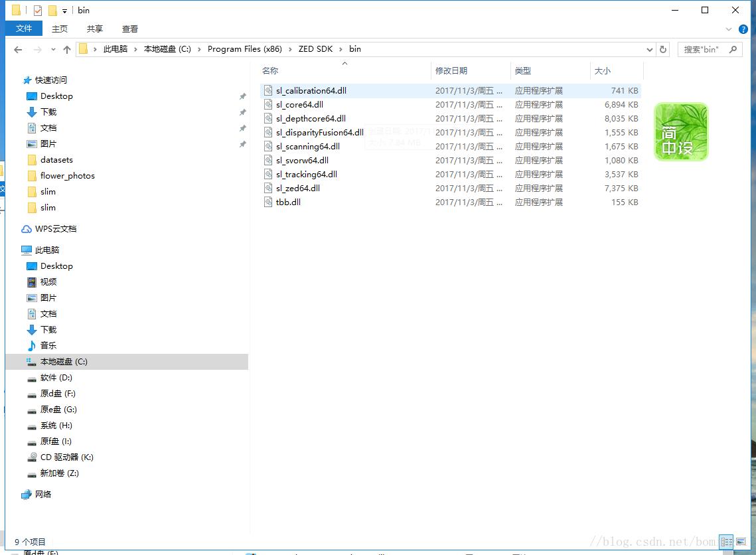The width and height of the screenshot is (756, 555).
Task: Select 此电脑 in the navigation pane
Action: point(46,250)
